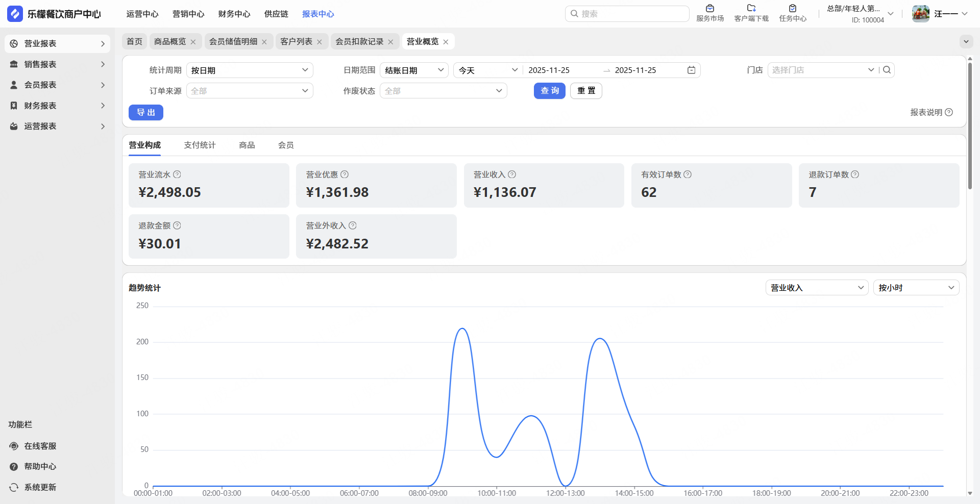Expand the tab list overflow chevron

[966, 41]
